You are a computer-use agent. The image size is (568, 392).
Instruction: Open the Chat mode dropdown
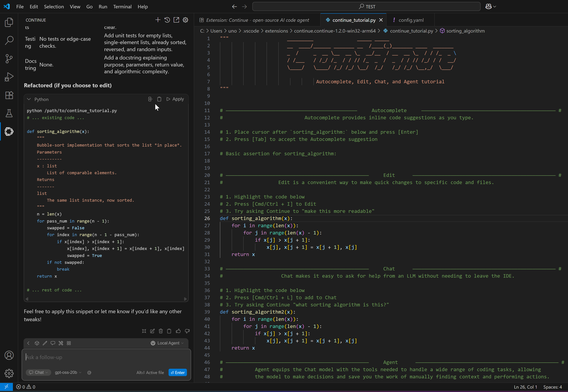(x=38, y=372)
